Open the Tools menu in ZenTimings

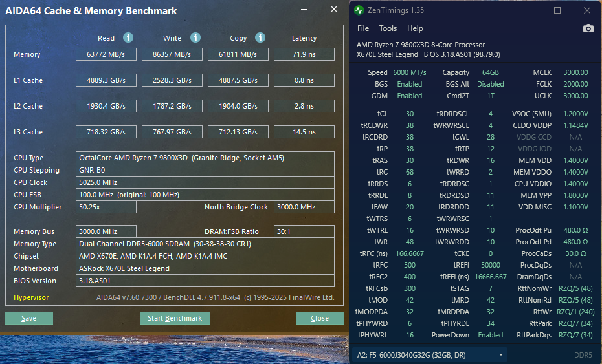coord(388,28)
